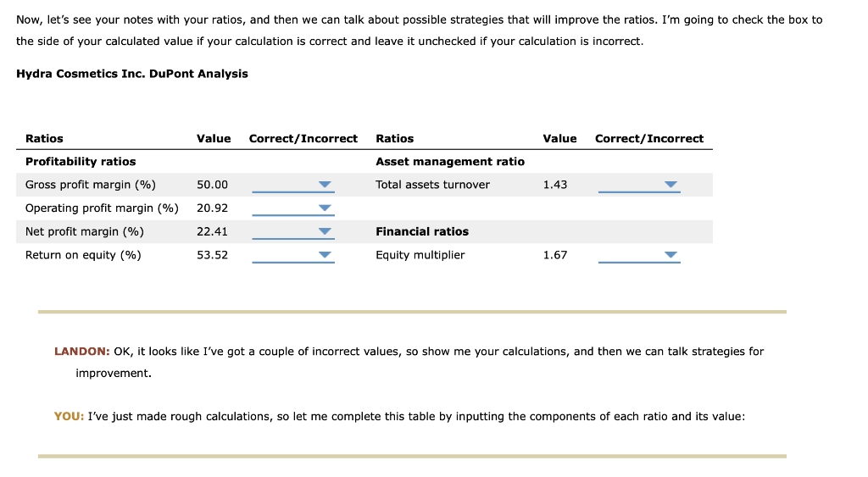
Task: Click the Hydra Cosmetics Inc. DuPont Analysis title
Action: click(132, 75)
